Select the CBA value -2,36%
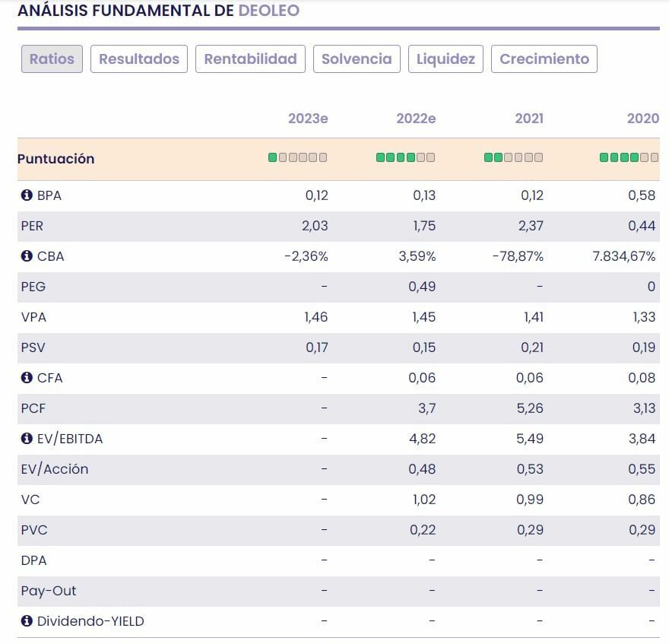This screenshot has height=644, width=669. coord(306,256)
